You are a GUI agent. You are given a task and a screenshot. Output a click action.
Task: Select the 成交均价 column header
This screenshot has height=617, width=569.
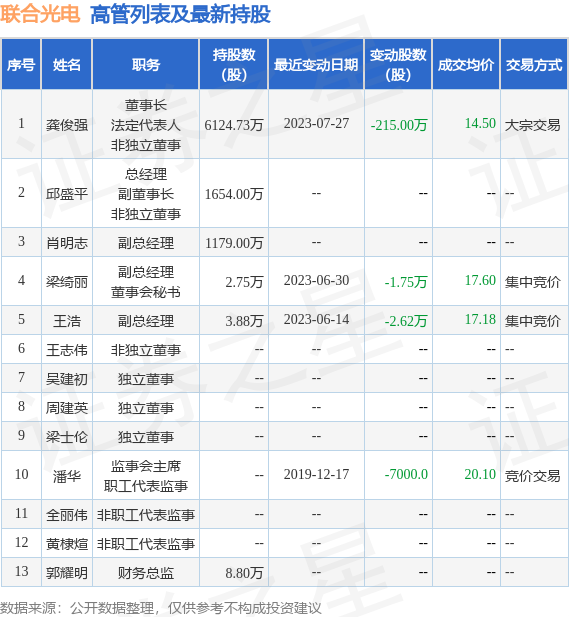(466, 65)
